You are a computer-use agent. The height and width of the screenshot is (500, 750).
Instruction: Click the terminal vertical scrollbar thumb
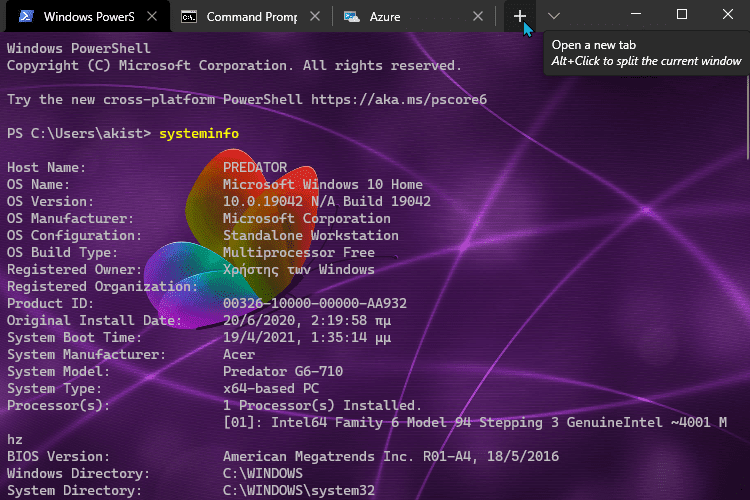[x=748, y=117]
